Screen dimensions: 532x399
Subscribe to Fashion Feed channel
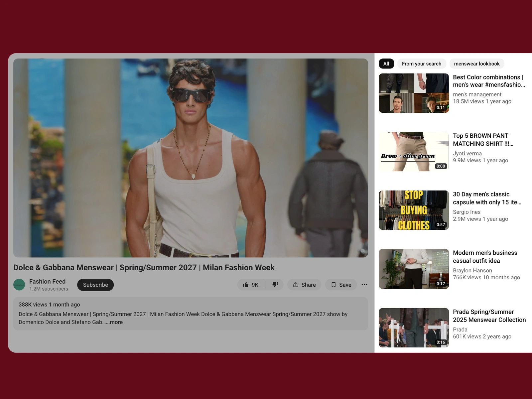(95, 285)
